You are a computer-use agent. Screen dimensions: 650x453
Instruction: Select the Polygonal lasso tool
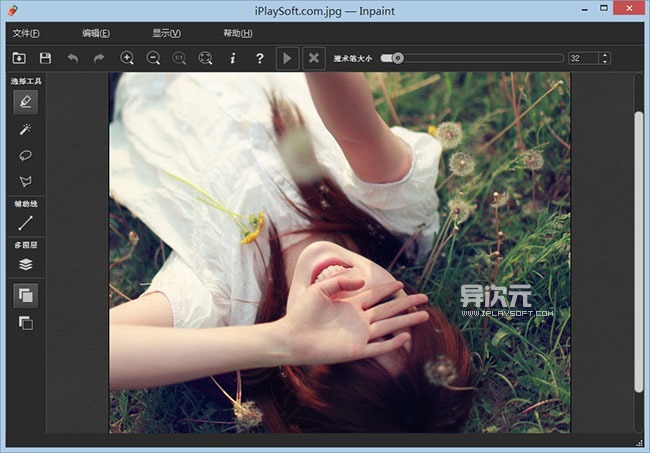point(26,181)
